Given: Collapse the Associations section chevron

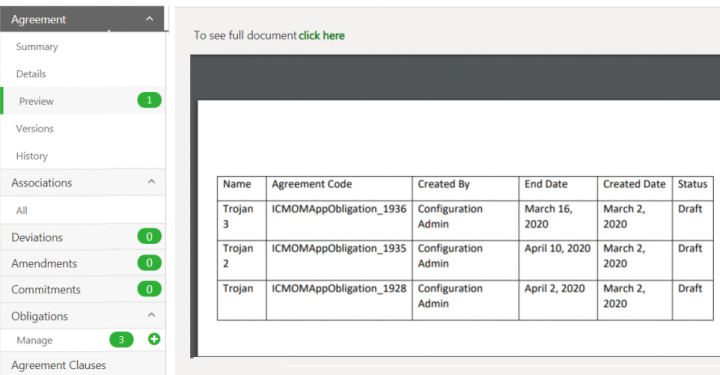Looking at the screenshot, I should (x=151, y=182).
